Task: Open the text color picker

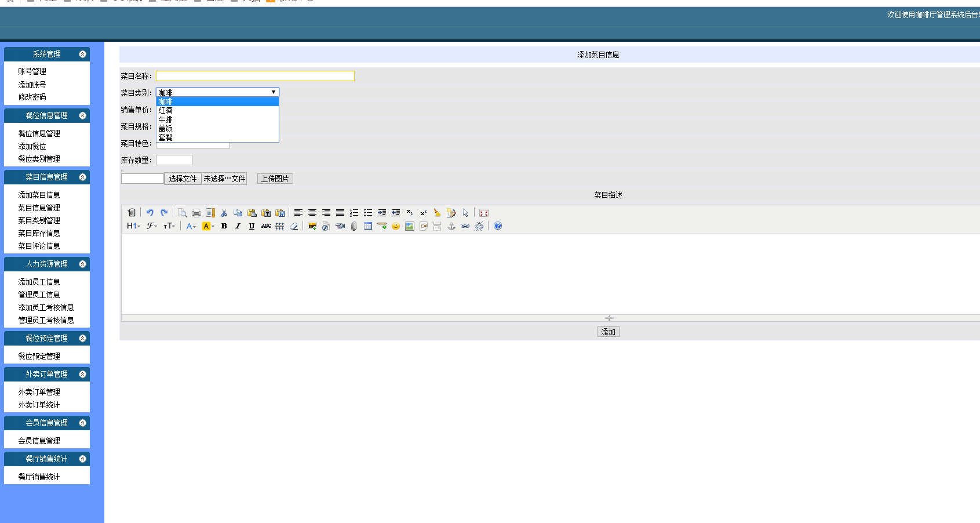Action: [x=191, y=226]
